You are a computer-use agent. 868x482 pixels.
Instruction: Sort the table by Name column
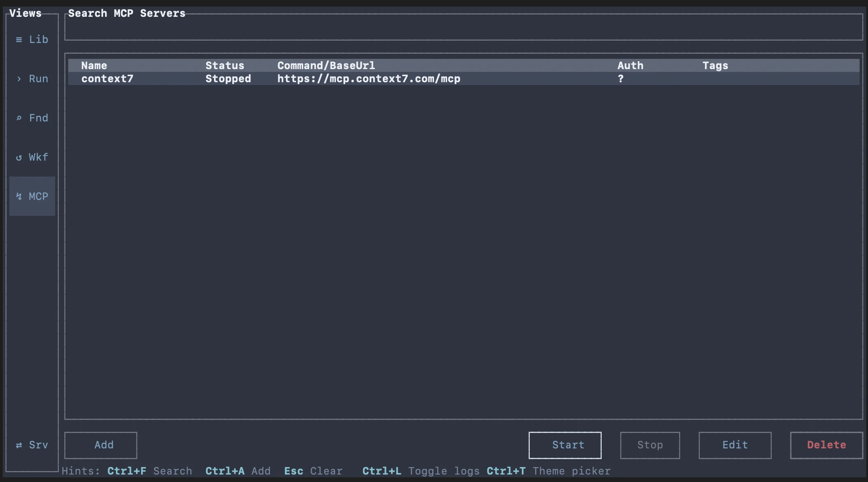tap(94, 65)
